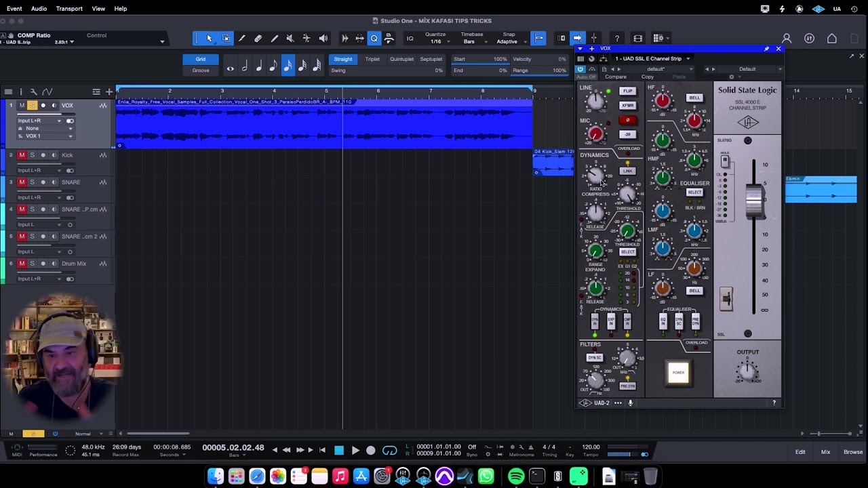Select Triplet quantize option
This screenshot has width=868, height=488.
pyautogui.click(x=372, y=59)
